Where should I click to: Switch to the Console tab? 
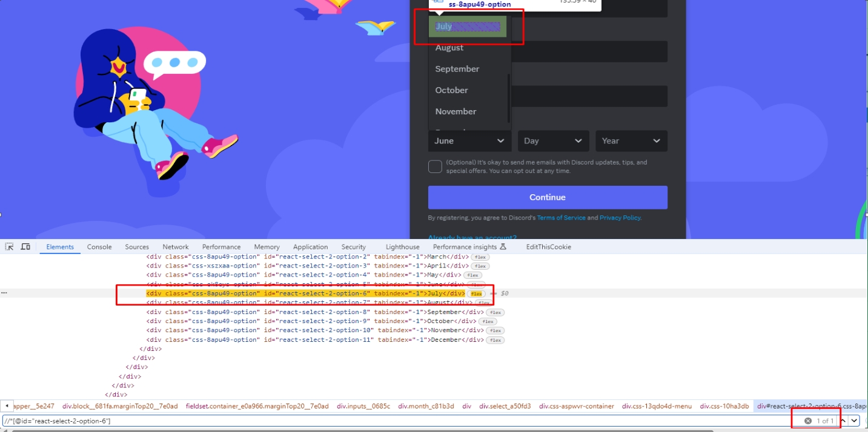(99, 247)
